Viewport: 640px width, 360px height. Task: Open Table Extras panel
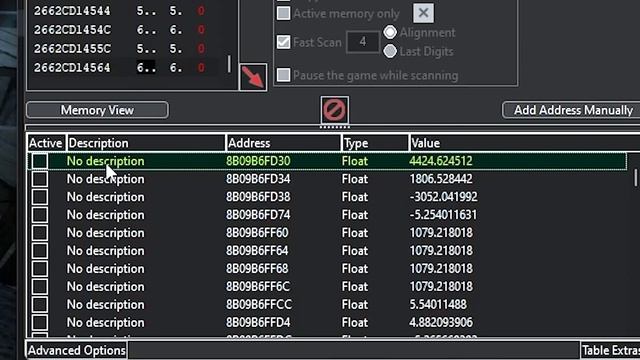pos(611,351)
